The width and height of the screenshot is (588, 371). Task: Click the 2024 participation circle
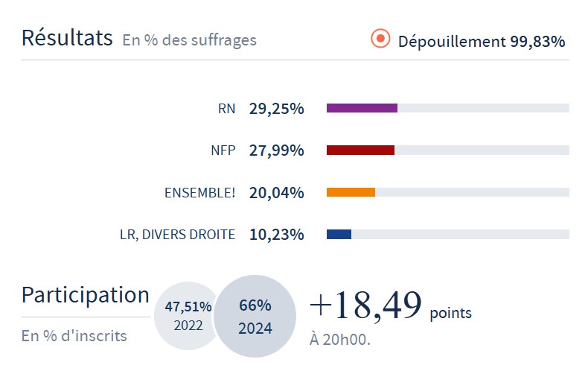coord(255,316)
